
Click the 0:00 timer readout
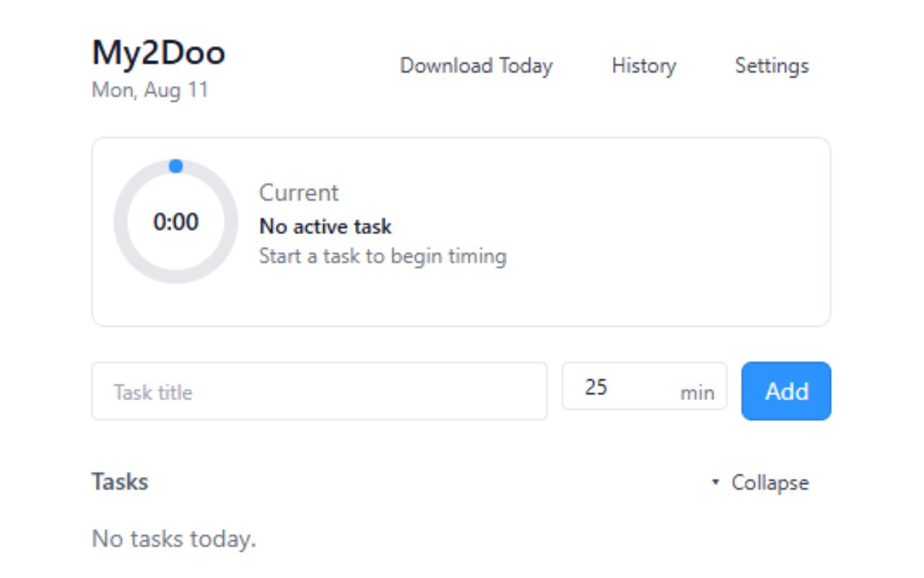175,222
